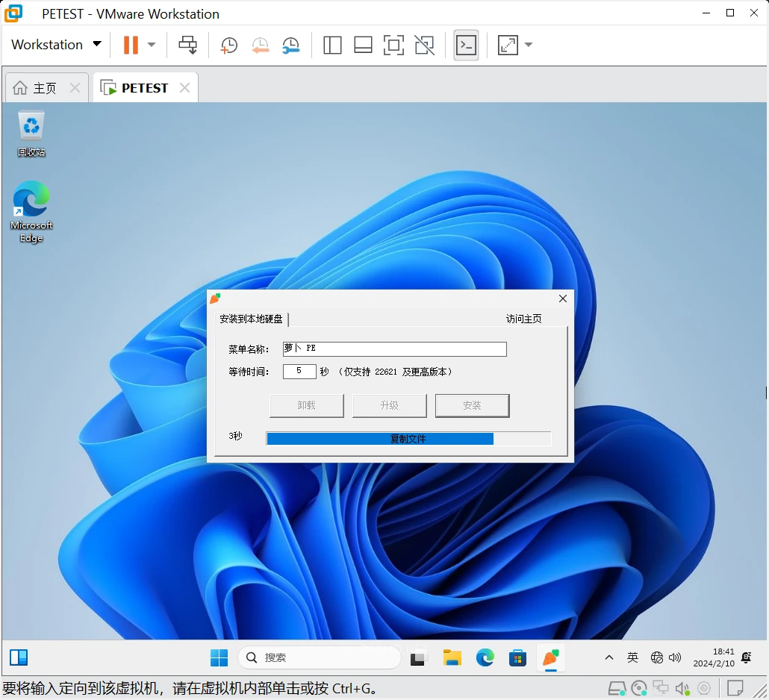Click the guest taskbar 搜索 box
The width and height of the screenshot is (769, 700).
coord(320,657)
